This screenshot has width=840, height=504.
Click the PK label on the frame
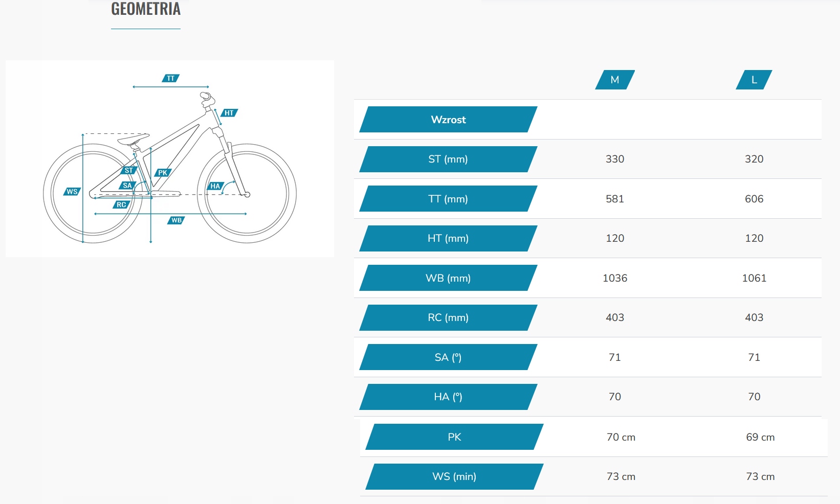163,173
